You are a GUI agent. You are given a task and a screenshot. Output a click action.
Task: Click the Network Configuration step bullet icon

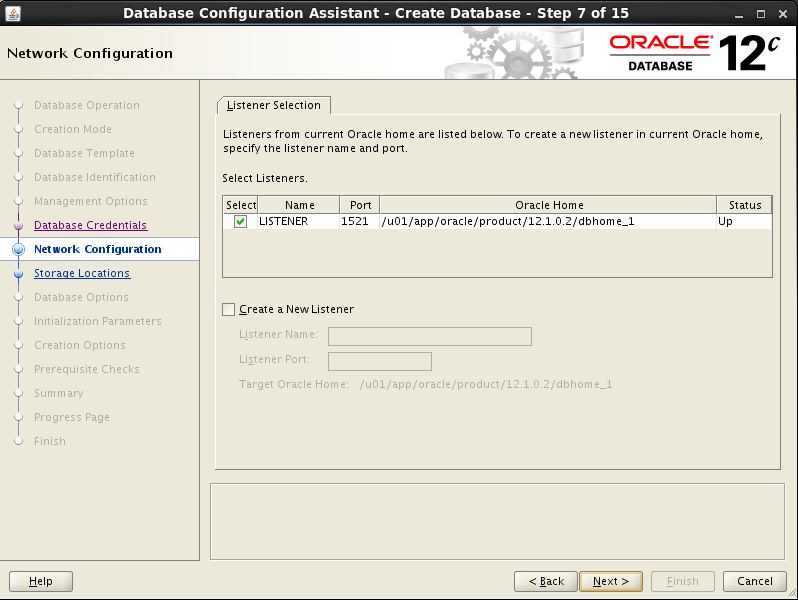pos(19,249)
